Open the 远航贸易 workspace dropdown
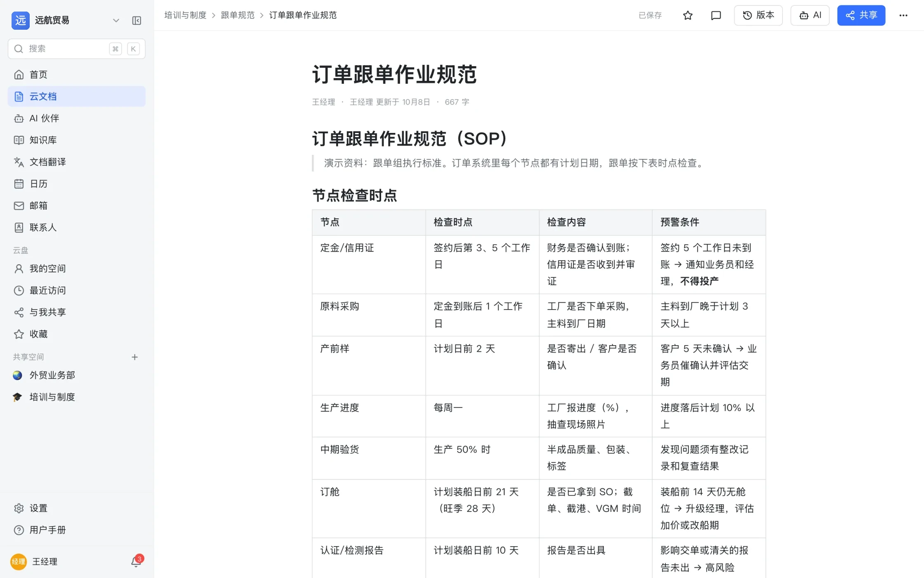 coord(116,20)
